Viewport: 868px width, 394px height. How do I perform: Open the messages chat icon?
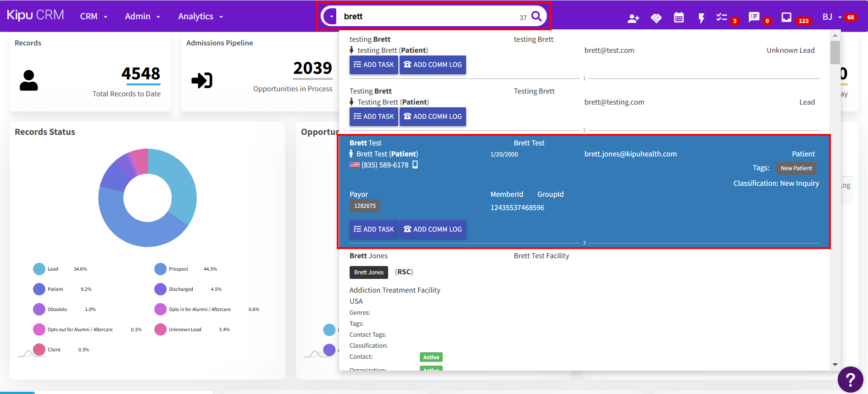(x=754, y=17)
